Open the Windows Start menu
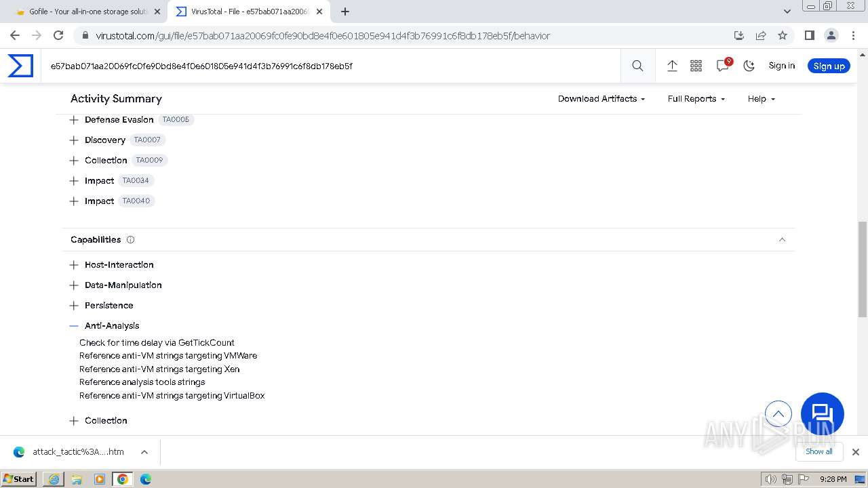This screenshot has width=868, height=488. tap(19, 479)
